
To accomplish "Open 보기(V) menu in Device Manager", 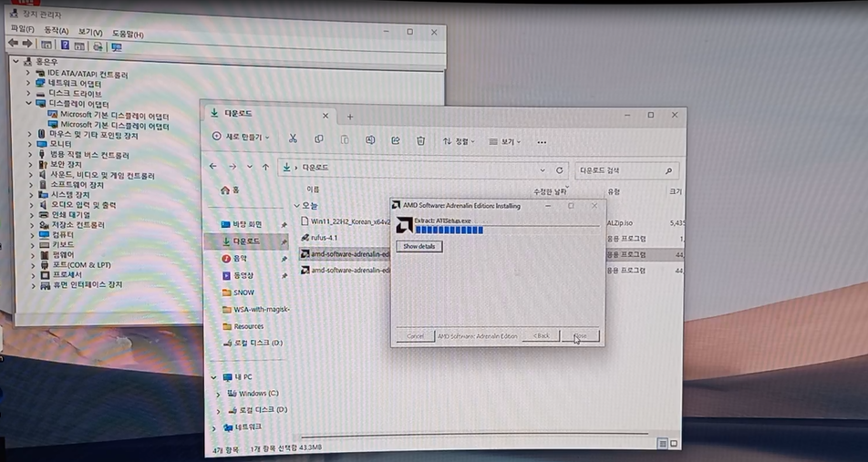I will coord(89,32).
